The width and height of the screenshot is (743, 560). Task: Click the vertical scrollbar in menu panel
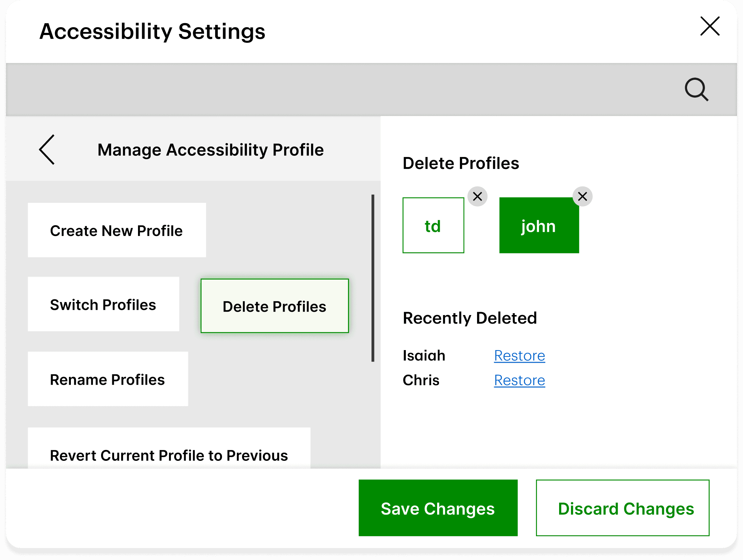pyautogui.click(x=373, y=278)
